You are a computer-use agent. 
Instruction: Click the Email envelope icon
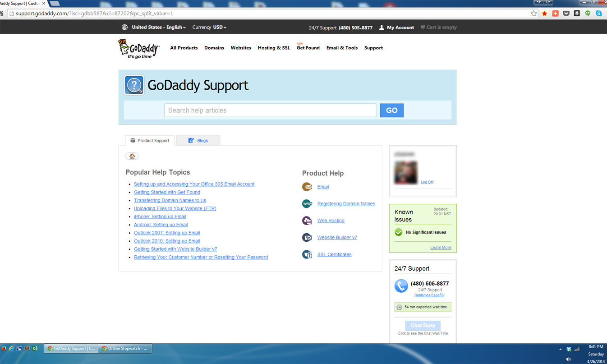[307, 187]
